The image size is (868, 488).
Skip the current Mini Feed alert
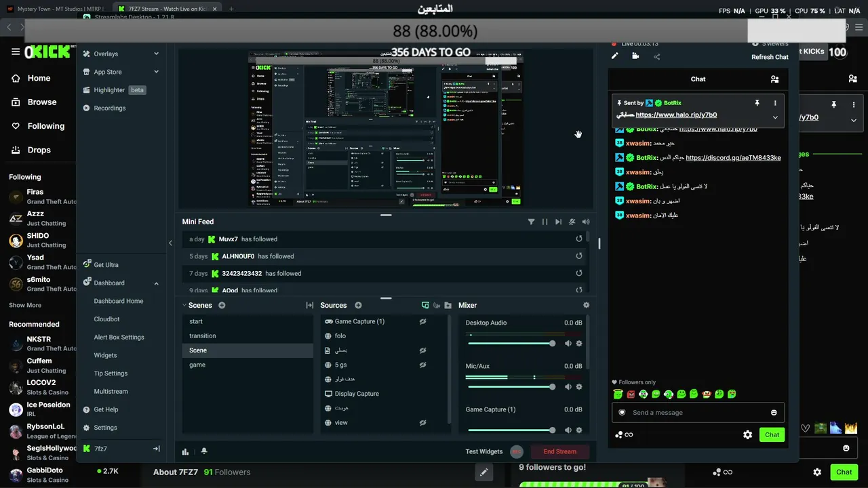click(558, 222)
